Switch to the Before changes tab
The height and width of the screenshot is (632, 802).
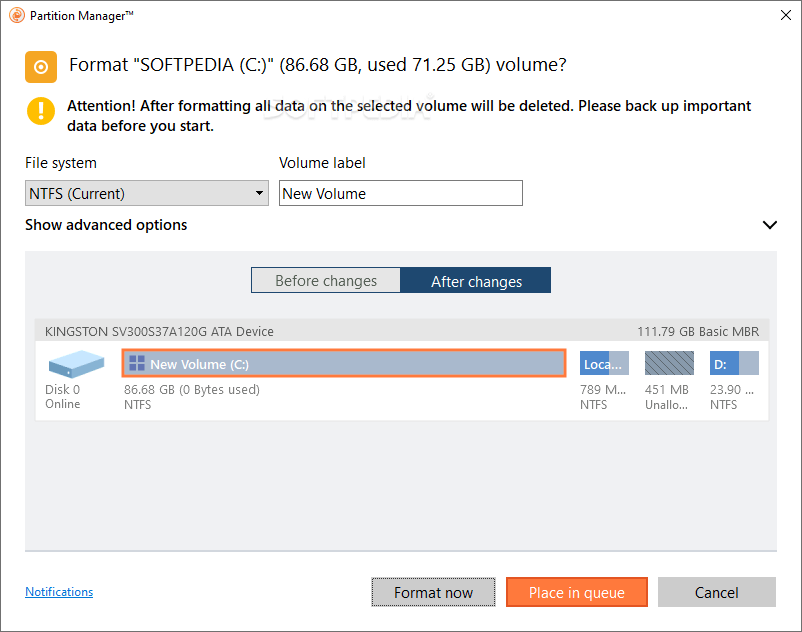pyautogui.click(x=325, y=280)
